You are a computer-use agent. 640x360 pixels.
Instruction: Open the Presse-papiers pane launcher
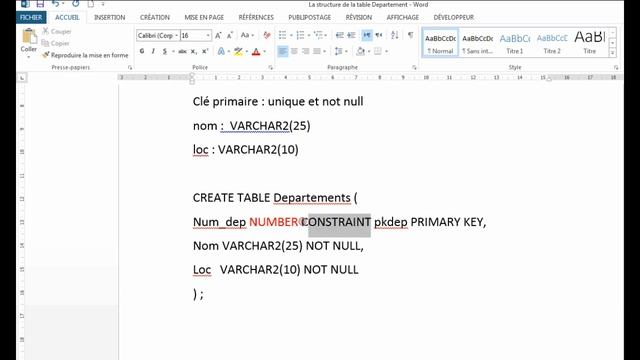click(x=130, y=67)
